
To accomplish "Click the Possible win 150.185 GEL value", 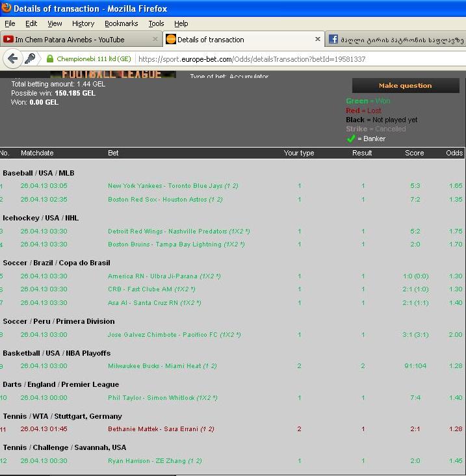I will tap(75, 93).
